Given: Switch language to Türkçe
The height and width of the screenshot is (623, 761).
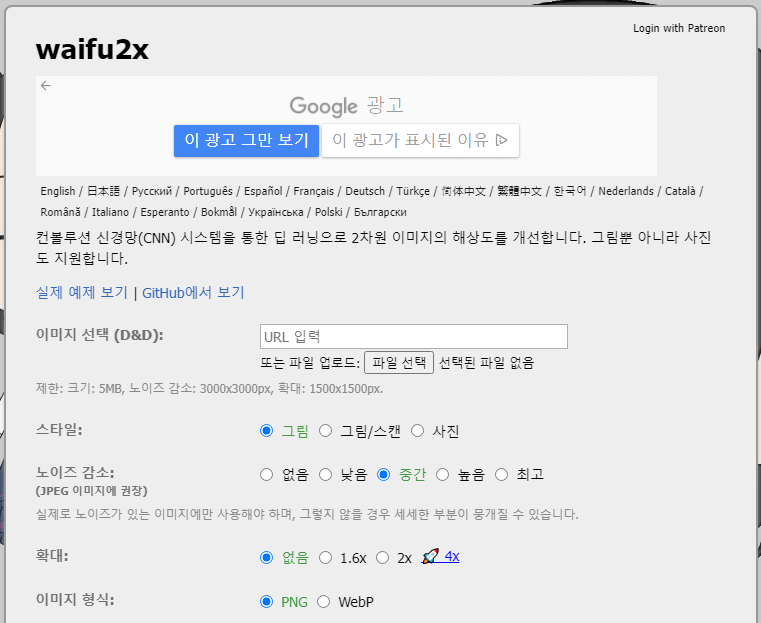Looking at the screenshot, I should [x=413, y=191].
